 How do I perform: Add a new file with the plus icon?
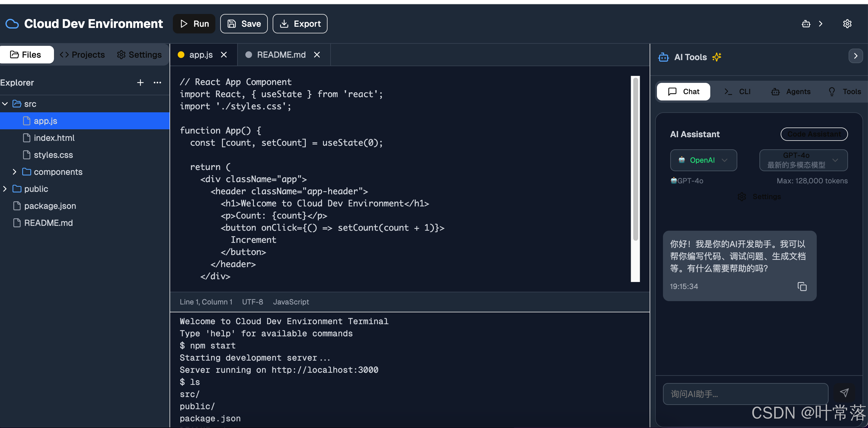[x=140, y=83]
